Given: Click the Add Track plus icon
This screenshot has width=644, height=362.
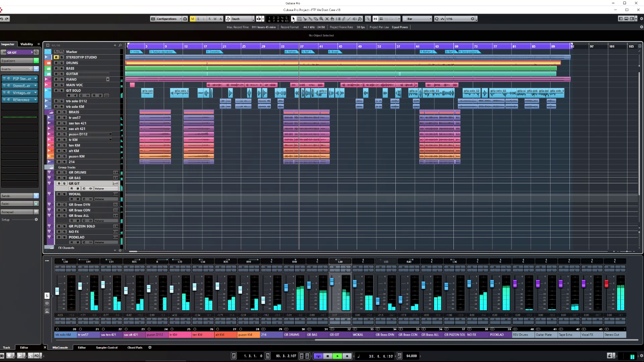Looking at the screenshot, I should coord(115,46).
